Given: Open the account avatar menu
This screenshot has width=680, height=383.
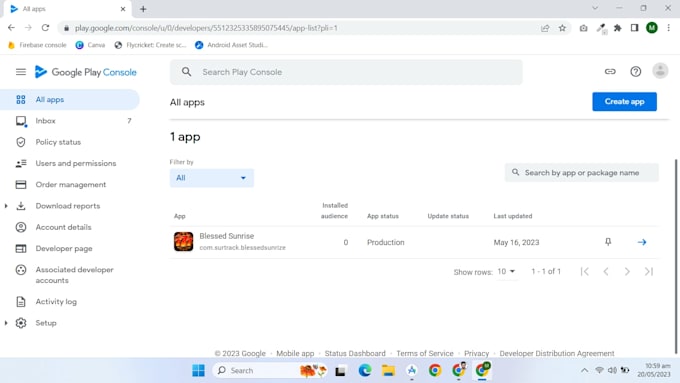Looking at the screenshot, I should [x=660, y=71].
